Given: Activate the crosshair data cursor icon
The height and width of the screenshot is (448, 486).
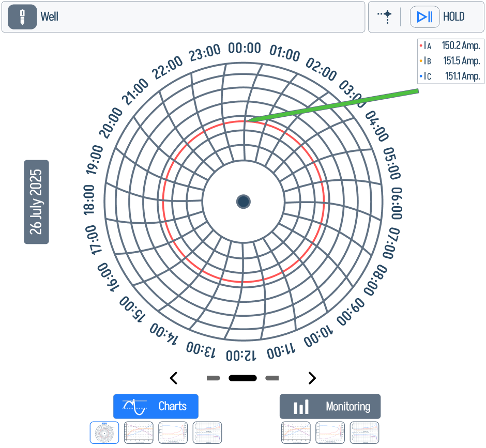Looking at the screenshot, I should (385, 17).
